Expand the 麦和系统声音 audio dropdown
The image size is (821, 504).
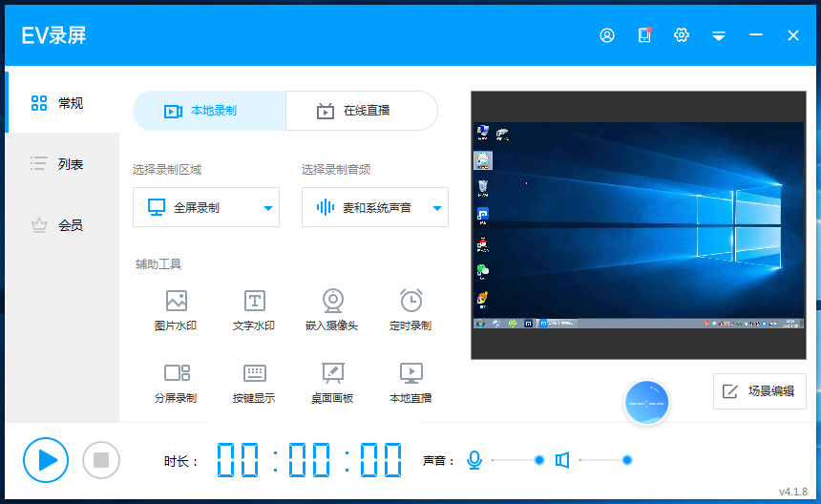tap(375, 207)
